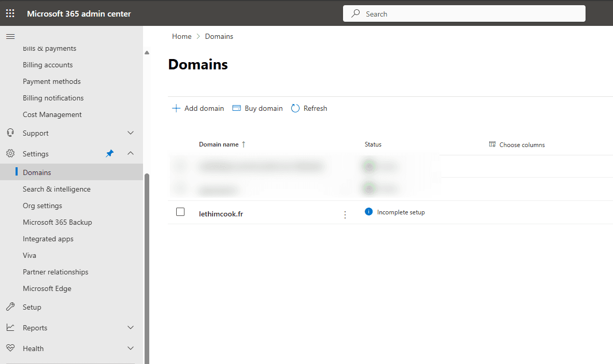Collapse the navigation with the hamburger icon
Image resolution: width=613 pixels, height=364 pixels.
point(10,36)
